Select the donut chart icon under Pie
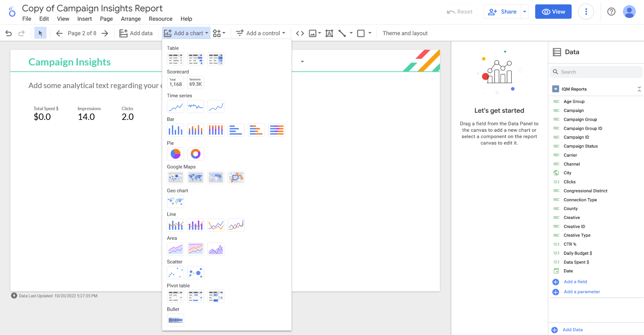Viewport: 644px width, 335px height. 195,154
